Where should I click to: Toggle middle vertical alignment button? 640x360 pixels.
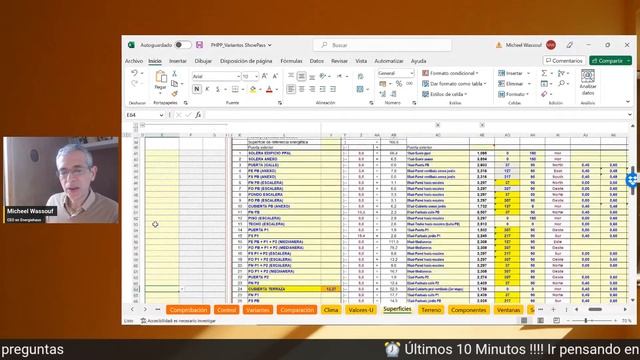tap(302, 76)
